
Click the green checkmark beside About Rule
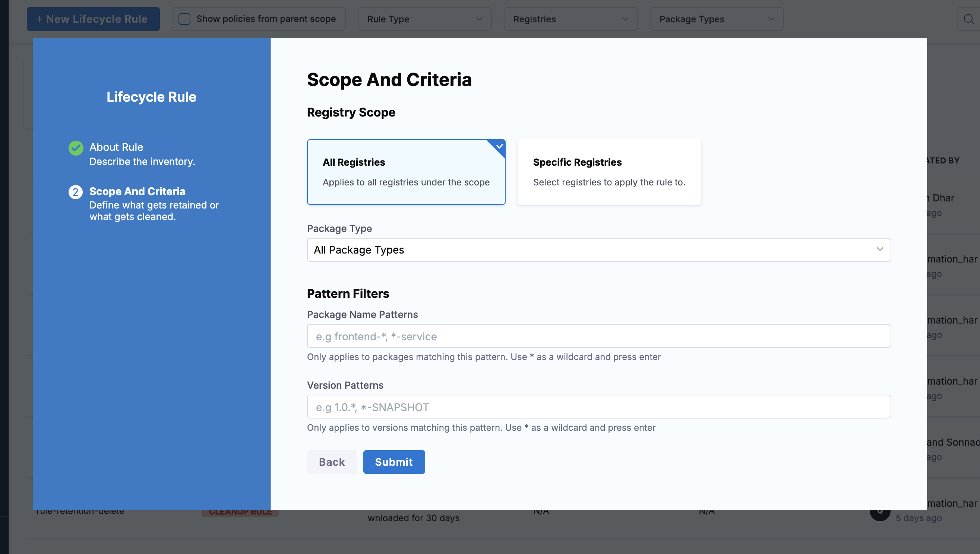click(x=76, y=148)
